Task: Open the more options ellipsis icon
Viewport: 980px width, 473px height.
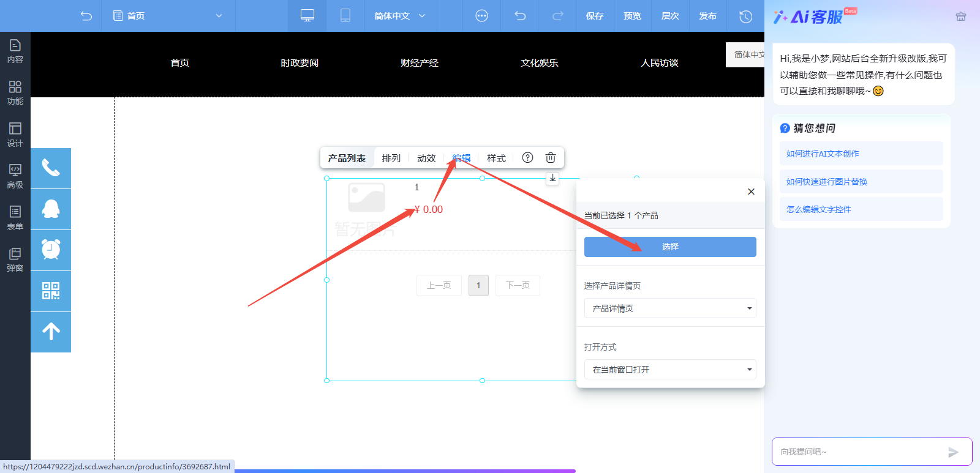Action: 482,16
